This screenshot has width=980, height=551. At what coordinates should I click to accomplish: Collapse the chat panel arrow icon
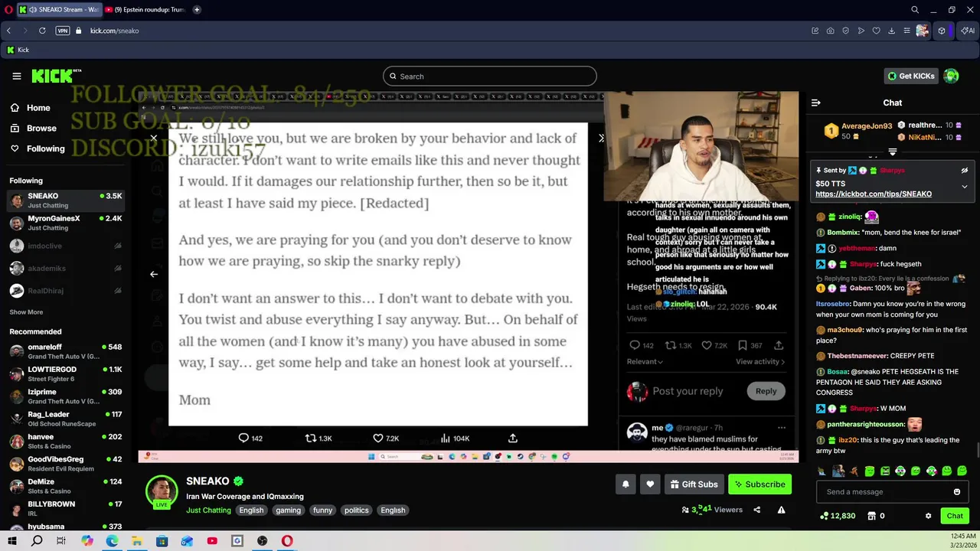pos(815,103)
